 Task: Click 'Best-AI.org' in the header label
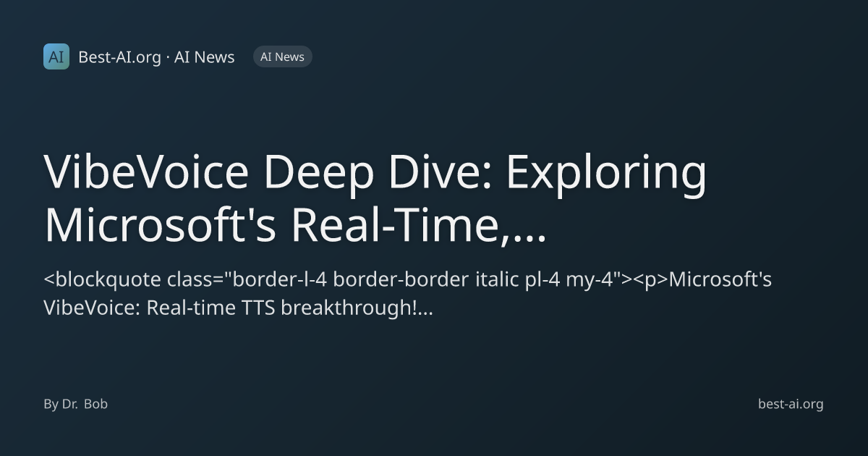[119, 57]
